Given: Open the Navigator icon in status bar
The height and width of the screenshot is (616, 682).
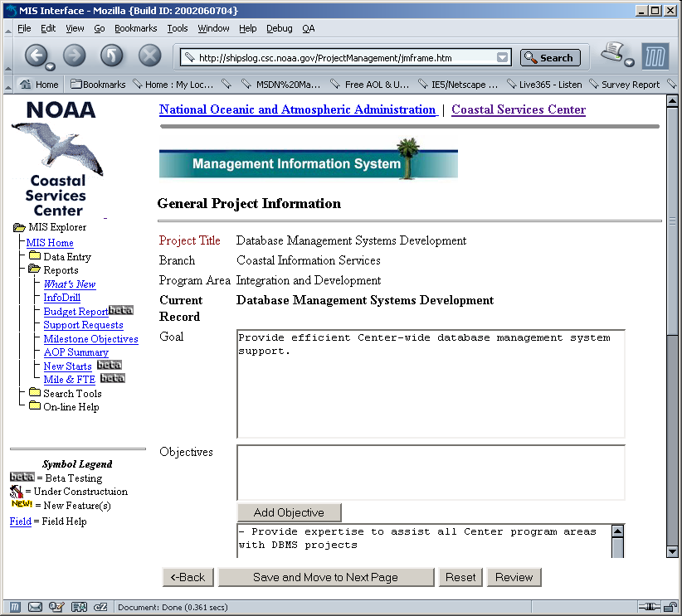Looking at the screenshot, I should (15, 607).
